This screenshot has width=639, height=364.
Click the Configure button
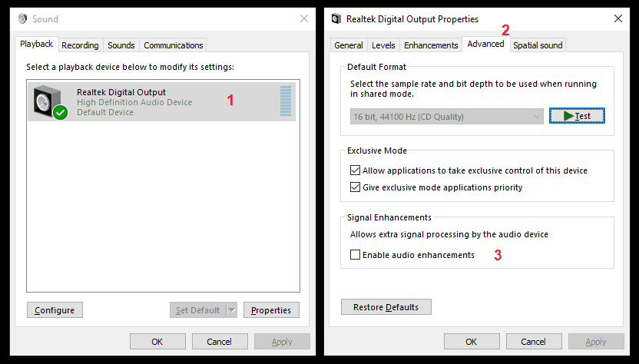point(55,310)
